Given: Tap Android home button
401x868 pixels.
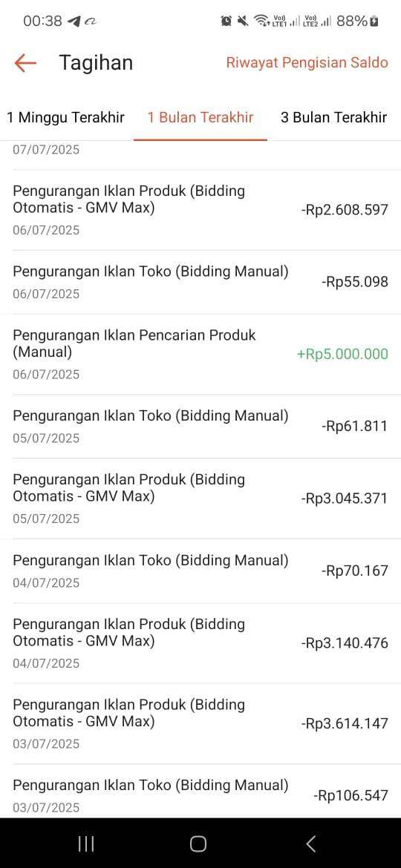Looking at the screenshot, I should (x=198, y=844).
